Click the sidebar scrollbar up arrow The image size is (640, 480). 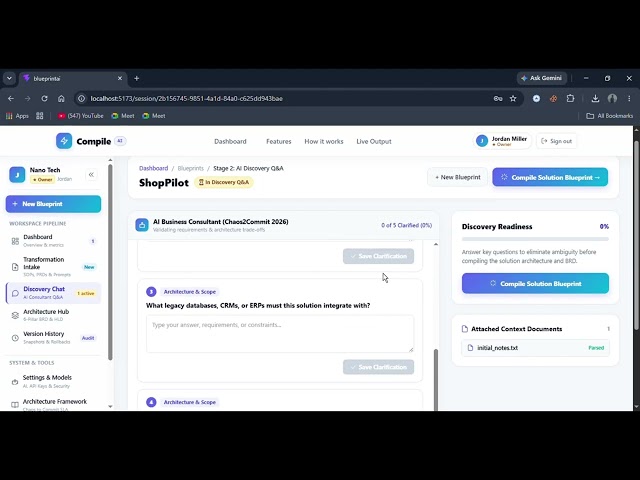point(110,160)
